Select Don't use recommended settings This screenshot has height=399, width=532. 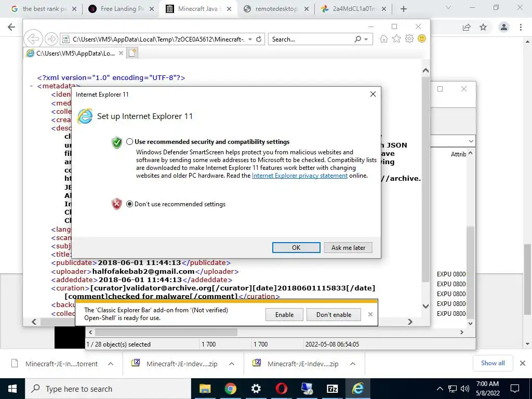129,204
